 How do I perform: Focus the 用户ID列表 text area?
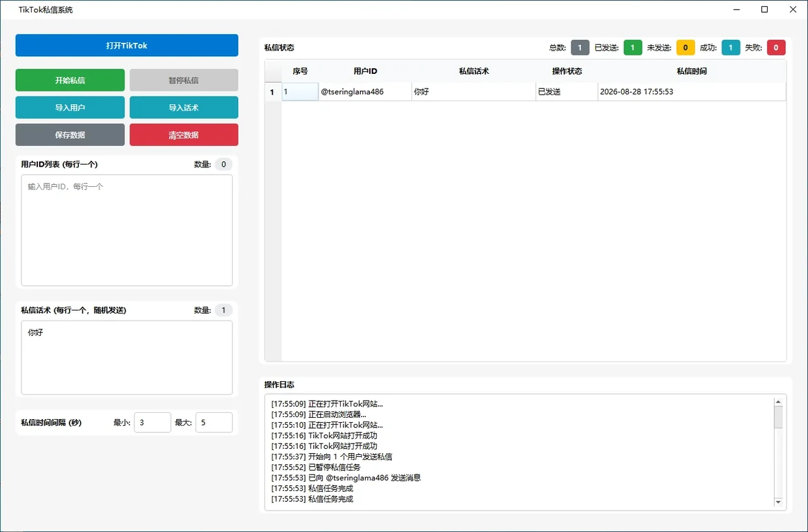point(127,230)
